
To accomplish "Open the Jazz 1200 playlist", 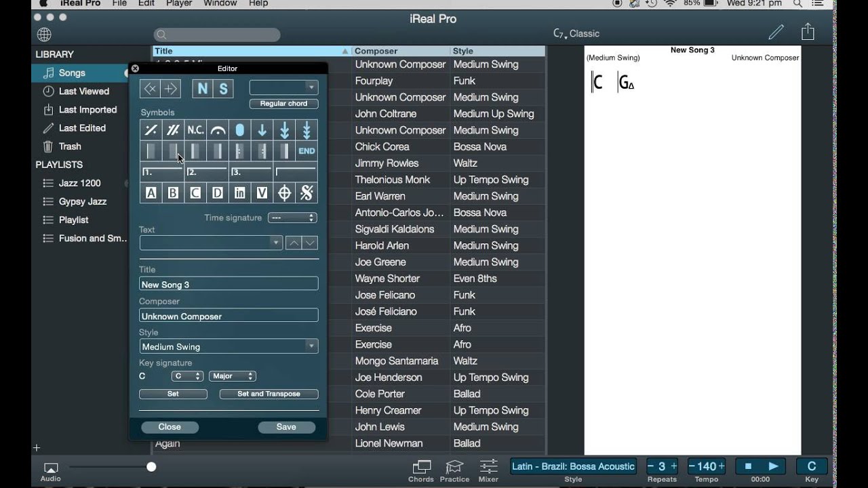I will pos(80,183).
